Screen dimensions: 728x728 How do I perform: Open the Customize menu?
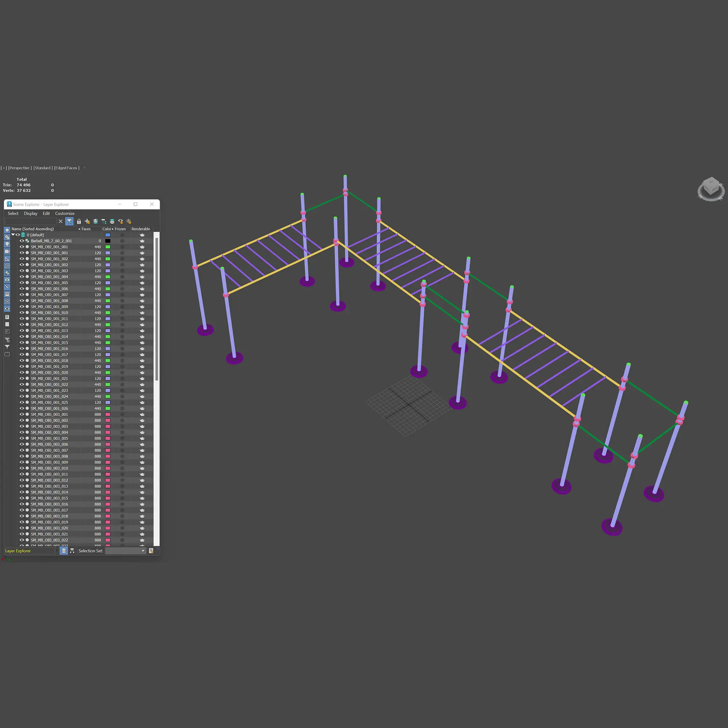(64, 213)
